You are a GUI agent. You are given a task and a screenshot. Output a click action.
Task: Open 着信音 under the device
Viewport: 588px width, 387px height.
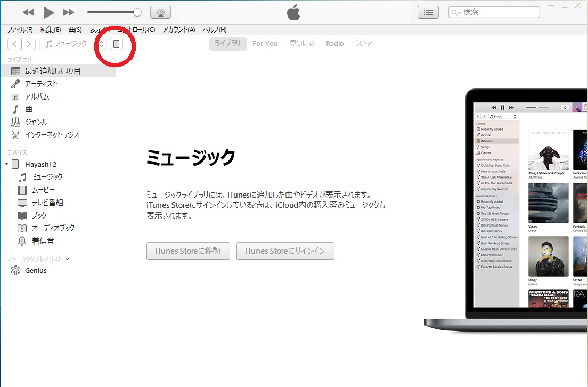pos(59,240)
